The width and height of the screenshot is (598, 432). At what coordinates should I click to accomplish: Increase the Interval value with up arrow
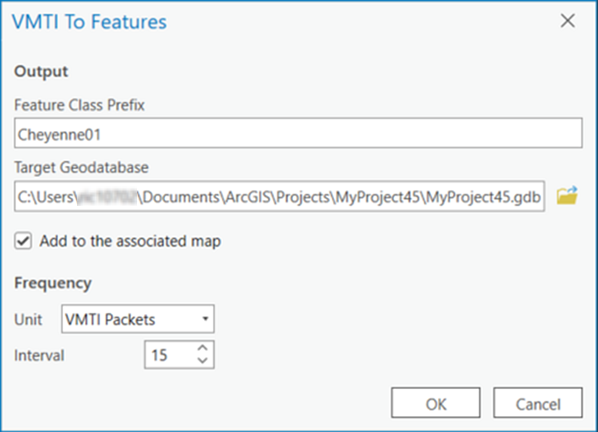[x=203, y=348]
